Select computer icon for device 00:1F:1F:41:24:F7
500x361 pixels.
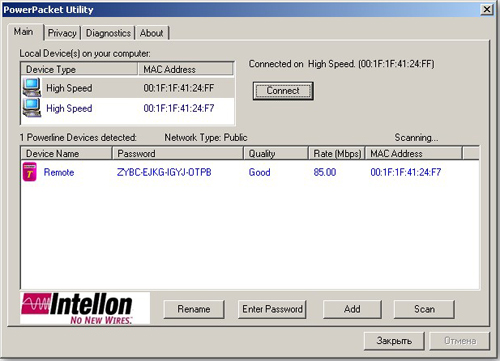point(32,108)
